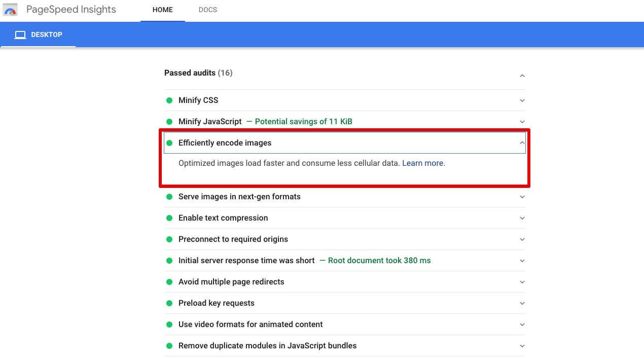Expand the Preload key requests audit

(x=522, y=303)
